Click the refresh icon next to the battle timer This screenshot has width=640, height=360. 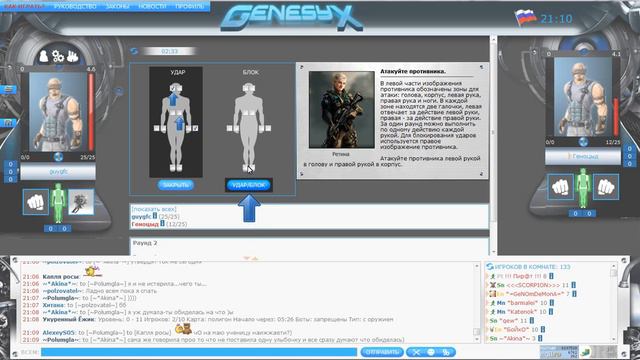[x=134, y=51]
